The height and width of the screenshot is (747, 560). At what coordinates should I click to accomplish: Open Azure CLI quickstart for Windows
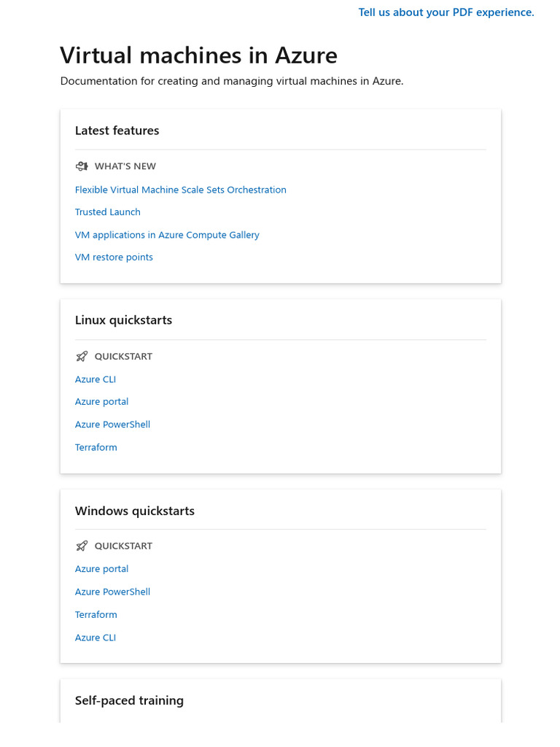click(x=96, y=638)
